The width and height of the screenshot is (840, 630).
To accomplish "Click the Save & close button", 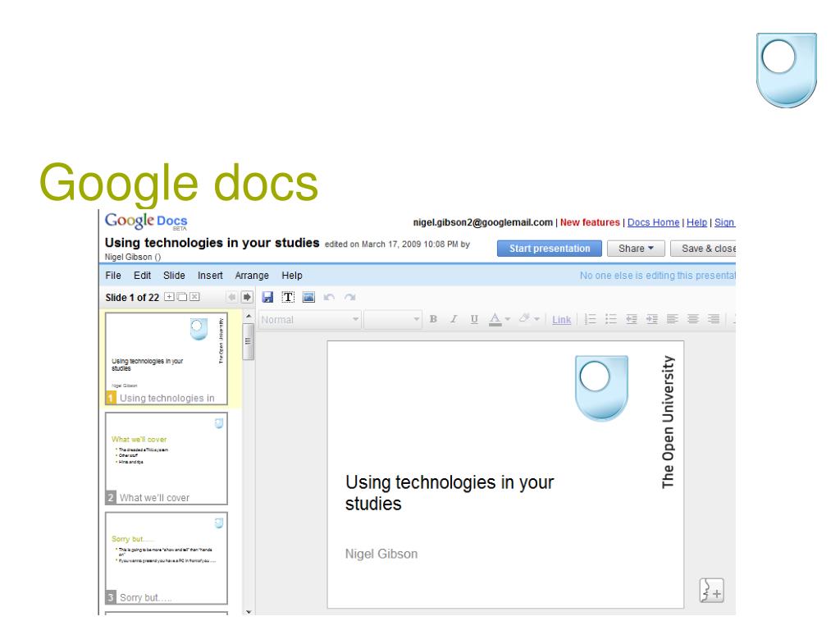I will click(x=703, y=249).
